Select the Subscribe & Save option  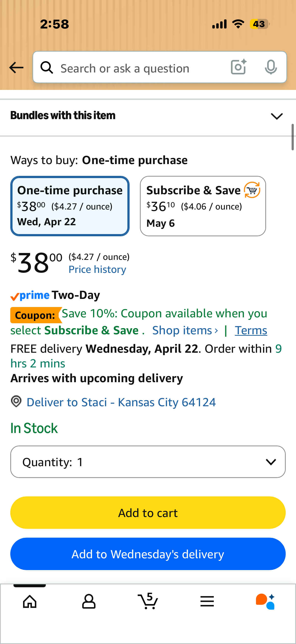[x=203, y=206]
